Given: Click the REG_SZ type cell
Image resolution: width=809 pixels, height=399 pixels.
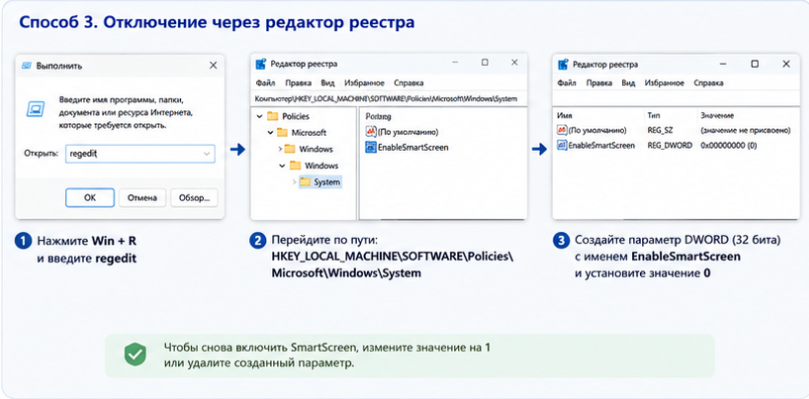Looking at the screenshot, I should click(x=659, y=130).
